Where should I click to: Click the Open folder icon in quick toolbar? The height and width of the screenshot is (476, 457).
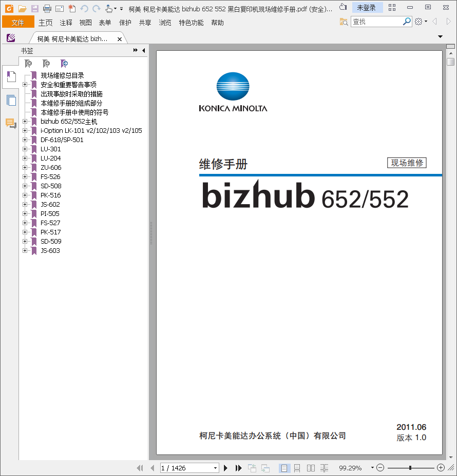(x=22, y=9)
